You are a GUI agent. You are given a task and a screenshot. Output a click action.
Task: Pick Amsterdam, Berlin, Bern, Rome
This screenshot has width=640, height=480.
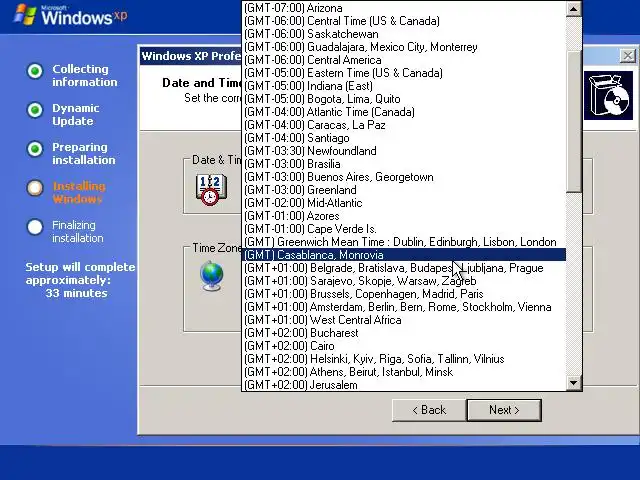coord(404,307)
